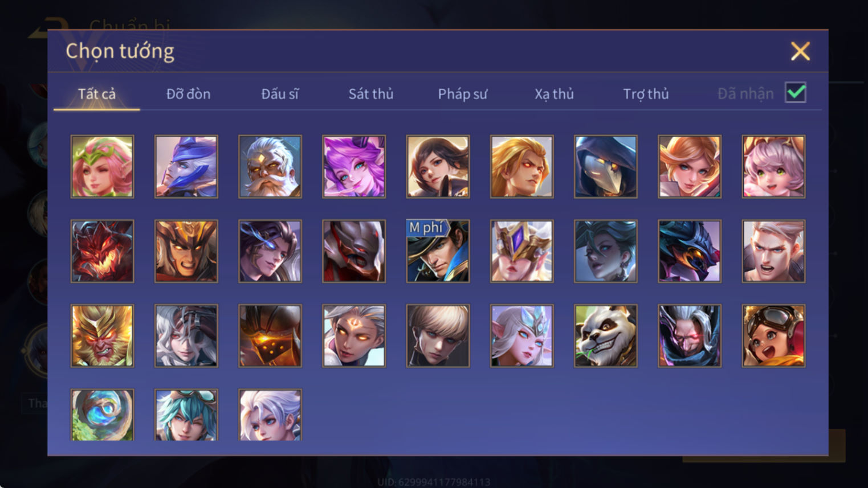Choose the teal-haired goggles hero
This screenshot has height=488, width=868.
click(x=186, y=415)
